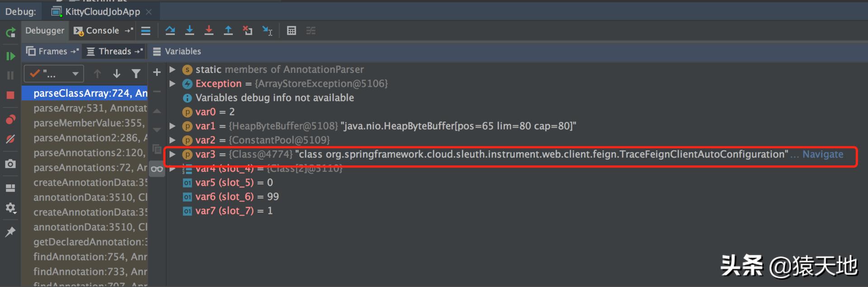The width and height of the screenshot is (868, 287).
Task: Open the Evaluate Expression calculator icon
Action: coord(292,31)
